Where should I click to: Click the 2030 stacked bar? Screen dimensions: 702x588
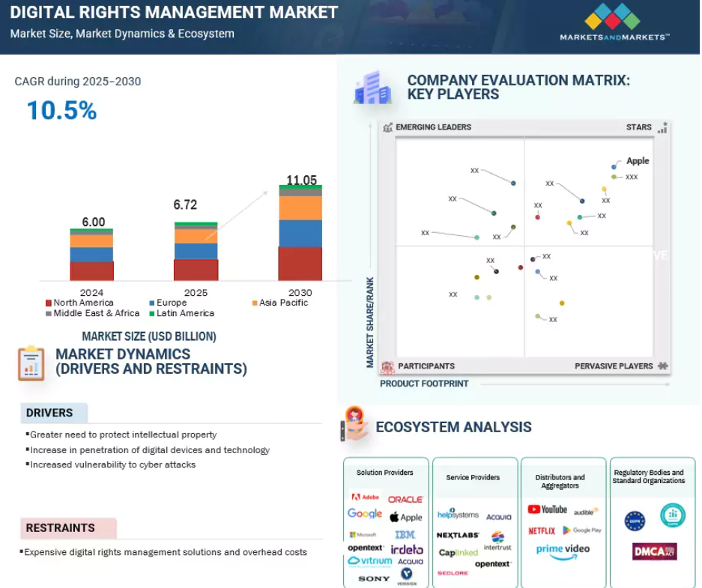[300, 233]
